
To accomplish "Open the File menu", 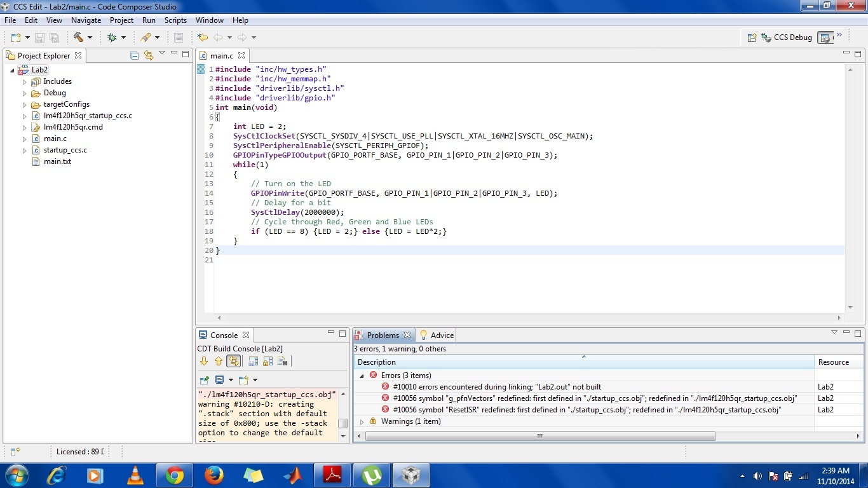I will 10,20.
